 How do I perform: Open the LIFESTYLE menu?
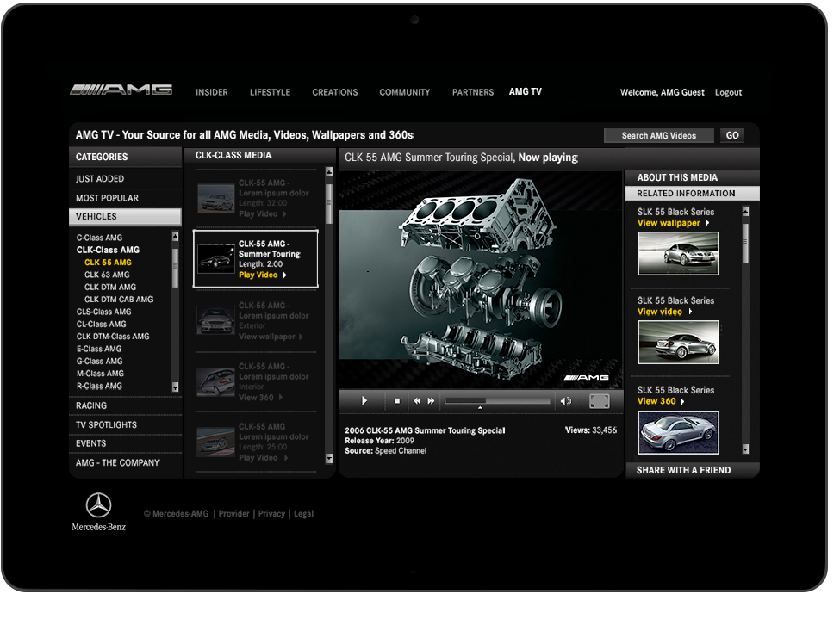point(270,92)
